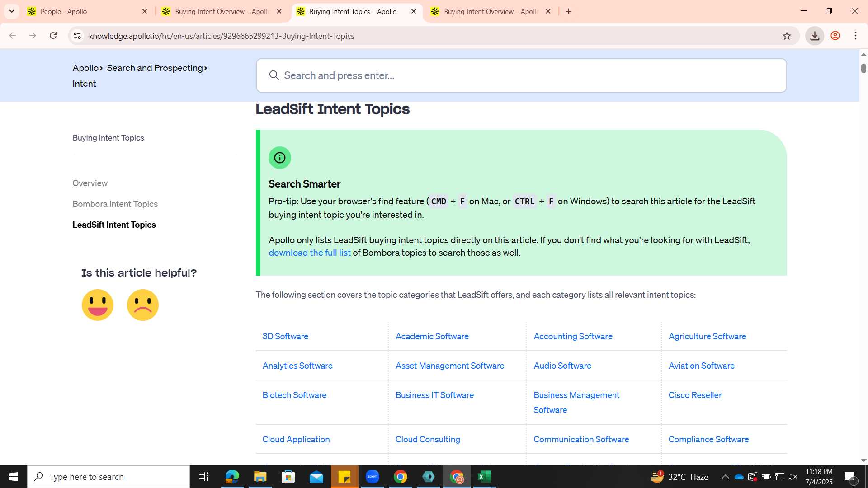Switch to second Buying Intent Overview tab
868x488 pixels.
click(x=222, y=11)
